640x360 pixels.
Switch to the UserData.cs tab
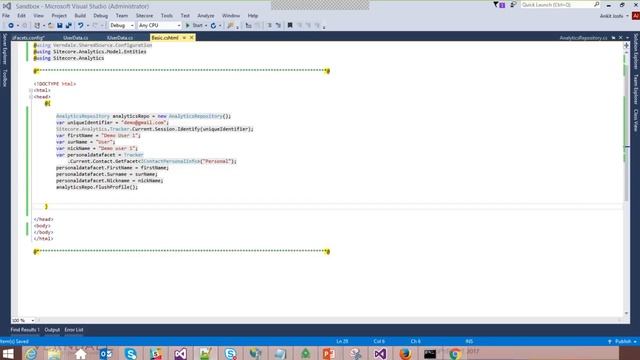tap(76, 38)
